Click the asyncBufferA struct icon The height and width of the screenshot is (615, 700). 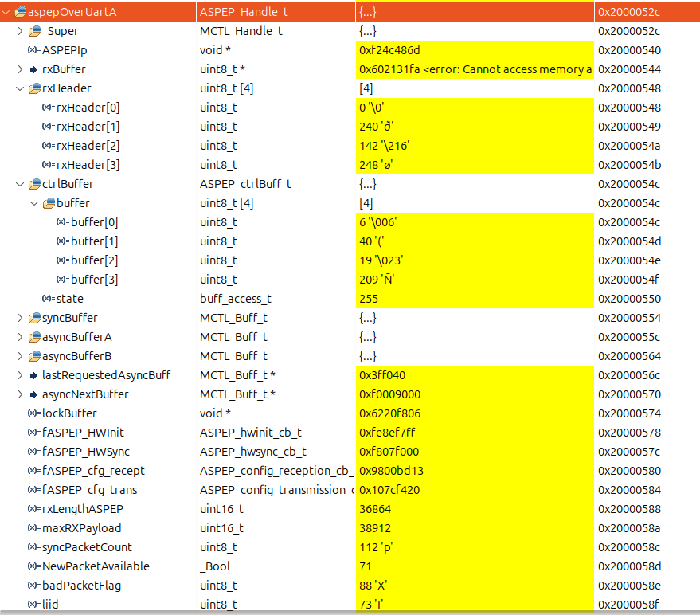(x=34, y=337)
